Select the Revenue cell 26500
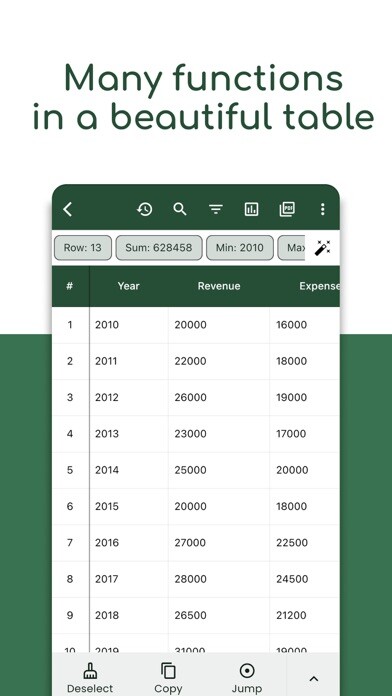The width and height of the screenshot is (392, 696). tap(219, 615)
